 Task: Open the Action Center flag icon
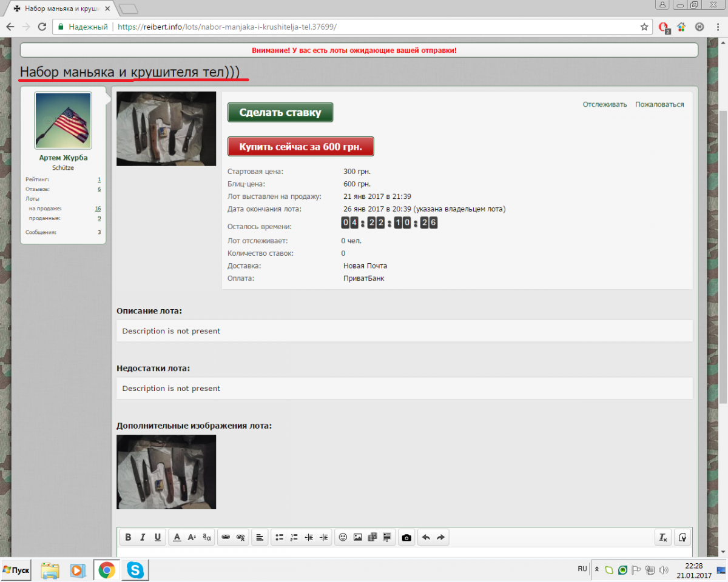(636, 570)
